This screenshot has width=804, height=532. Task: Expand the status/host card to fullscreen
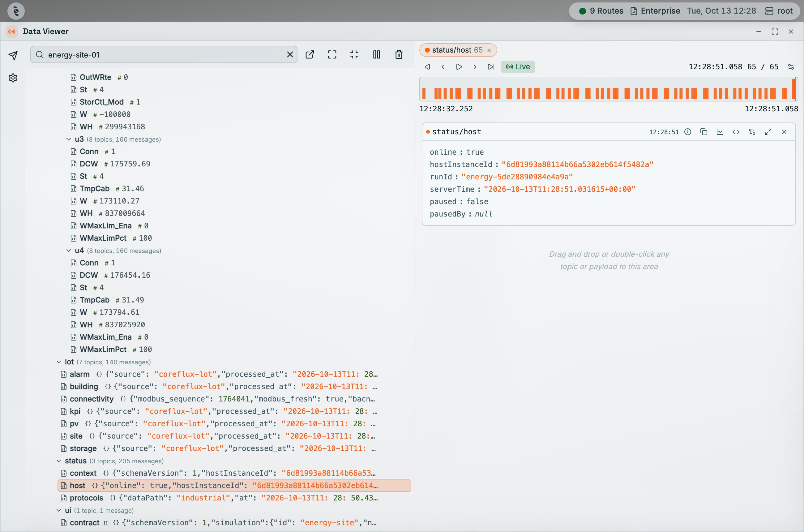click(x=768, y=132)
